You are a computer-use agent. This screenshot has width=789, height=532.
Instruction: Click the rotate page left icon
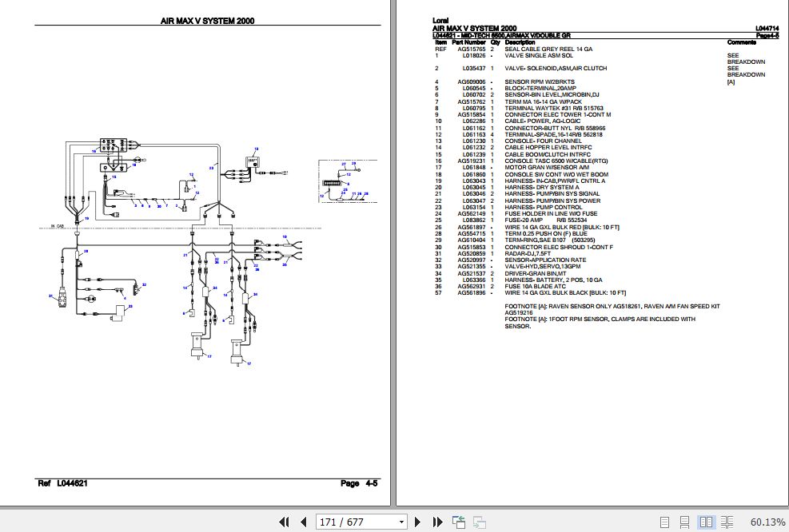tap(459, 522)
